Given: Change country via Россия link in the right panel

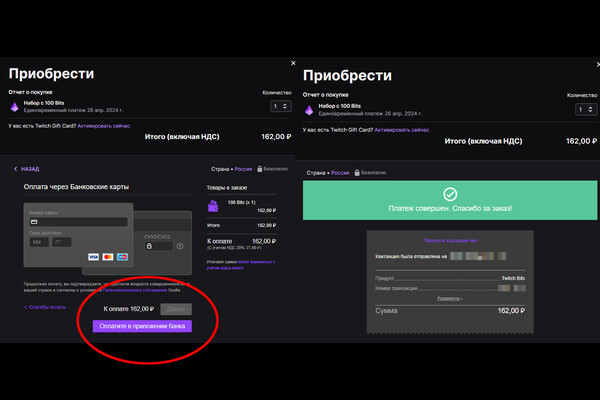Looking at the screenshot, I should point(340,172).
